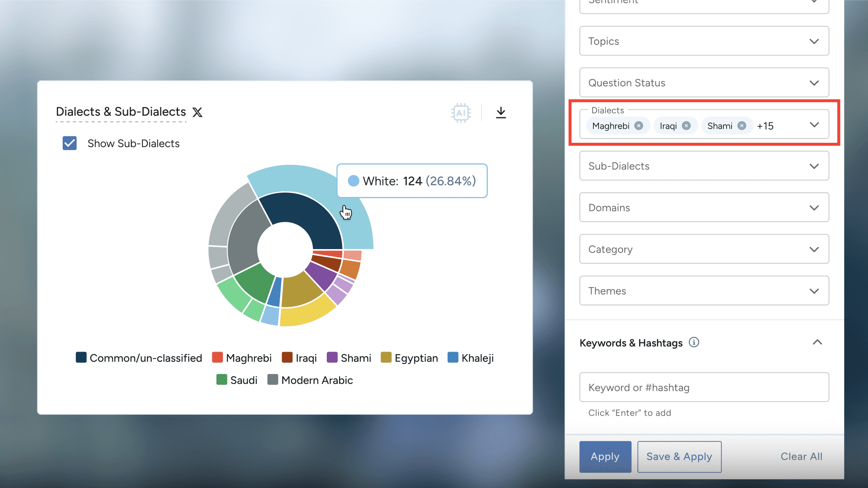
Task: Focus the Keyword or #hashtag input field
Action: (x=704, y=387)
